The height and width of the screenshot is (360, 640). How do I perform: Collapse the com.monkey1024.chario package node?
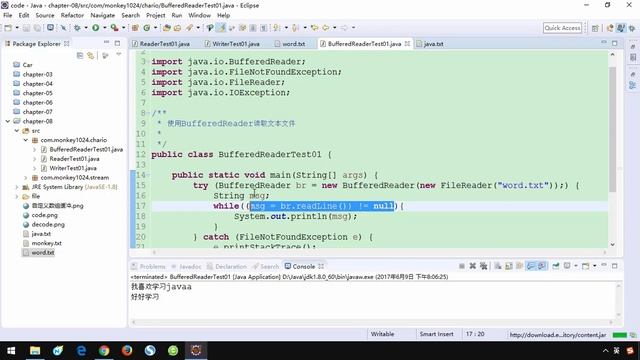(x=26, y=140)
